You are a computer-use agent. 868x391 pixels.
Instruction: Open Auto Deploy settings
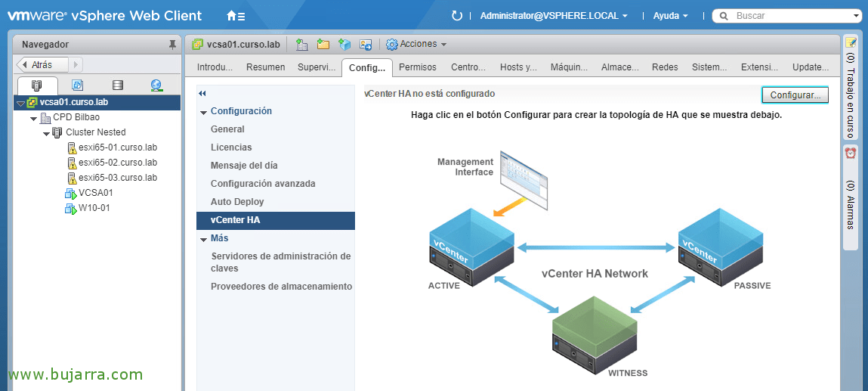(237, 202)
